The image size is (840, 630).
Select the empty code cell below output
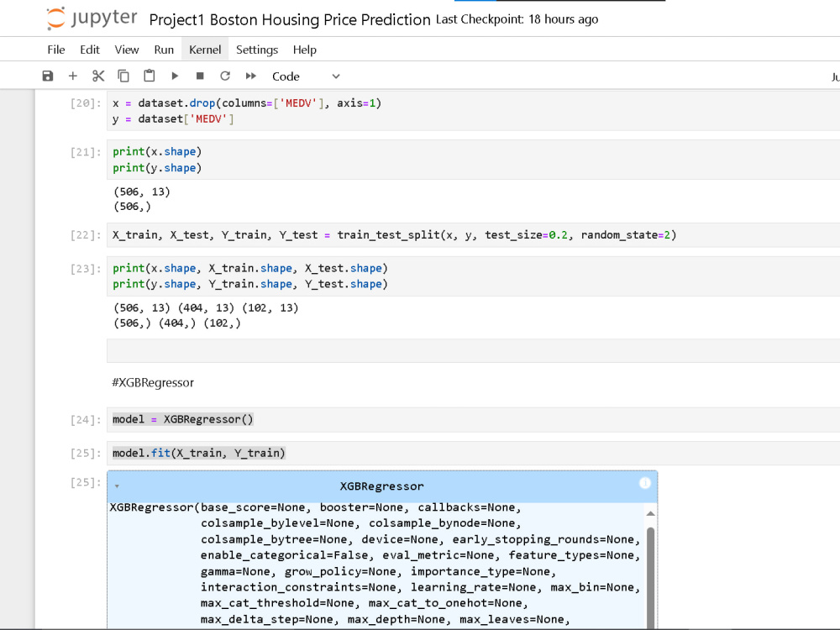tap(473, 351)
